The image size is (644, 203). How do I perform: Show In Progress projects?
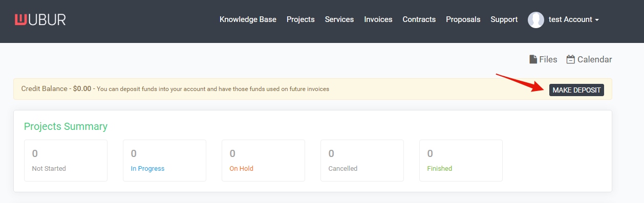tap(164, 161)
